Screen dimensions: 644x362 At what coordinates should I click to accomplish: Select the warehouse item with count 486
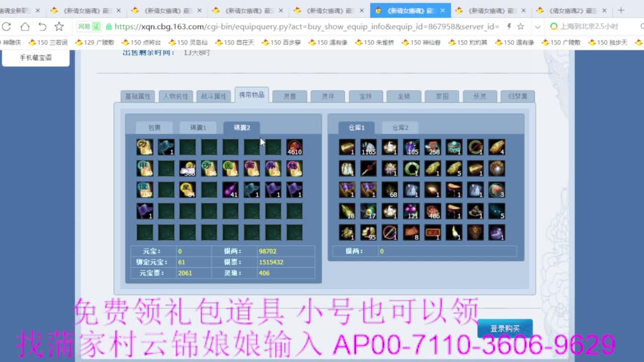433,211
